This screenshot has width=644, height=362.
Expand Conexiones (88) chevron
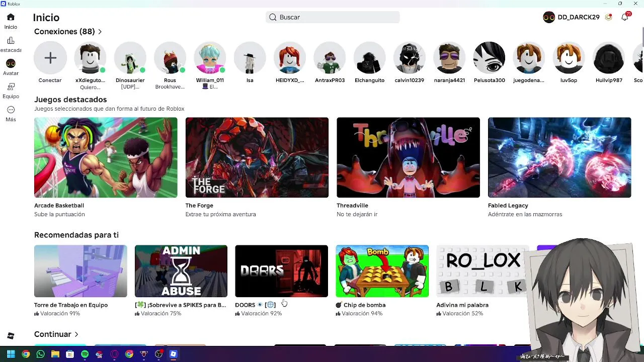click(100, 32)
